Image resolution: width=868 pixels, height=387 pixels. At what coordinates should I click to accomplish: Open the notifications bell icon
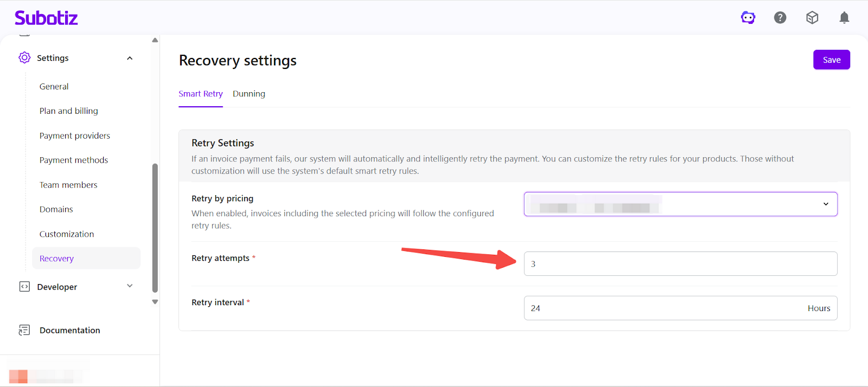coord(844,18)
